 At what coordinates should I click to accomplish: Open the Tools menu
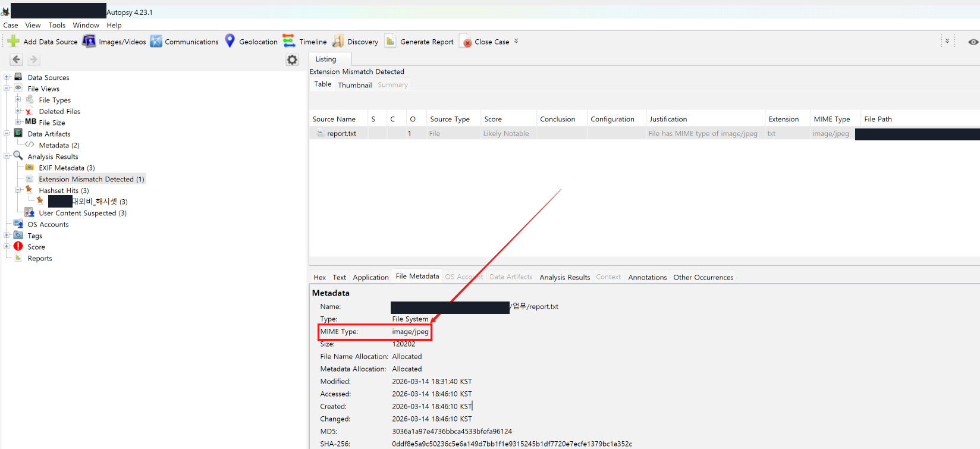[x=57, y=25]
